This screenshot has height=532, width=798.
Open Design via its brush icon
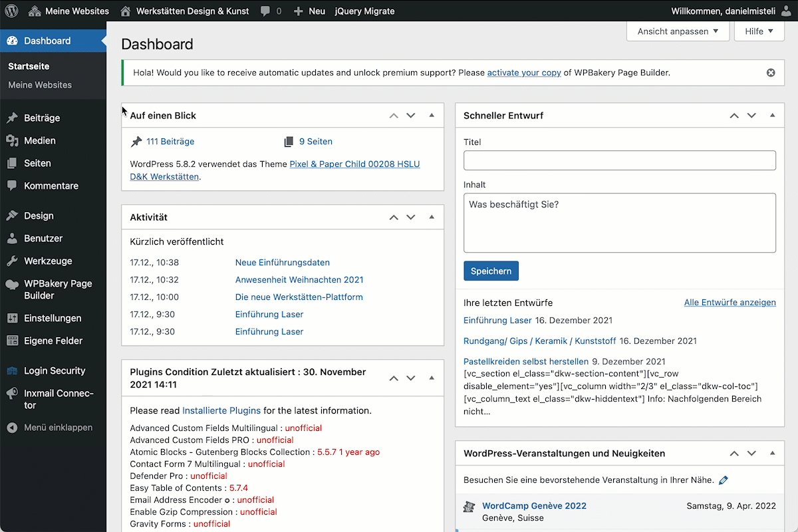coord(12,215)
